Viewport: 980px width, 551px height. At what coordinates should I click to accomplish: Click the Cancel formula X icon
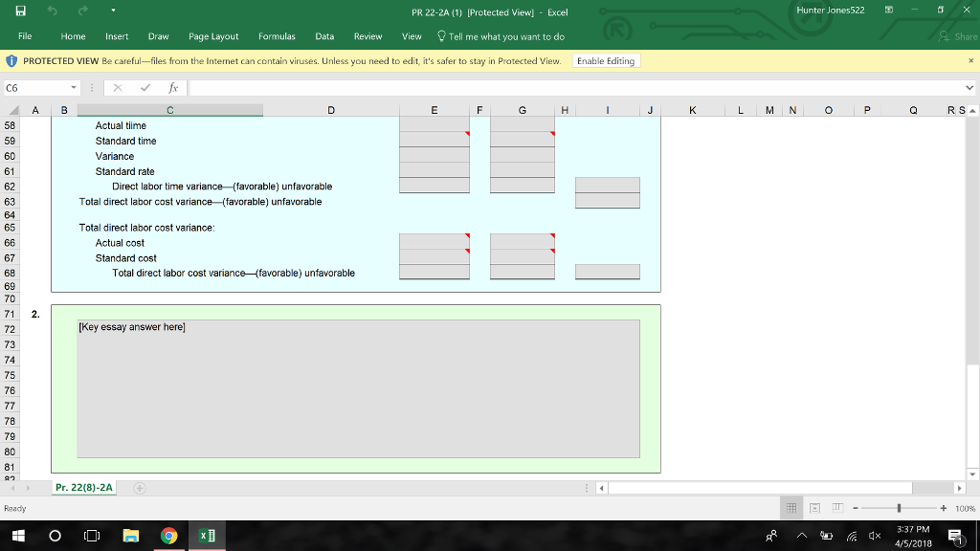pyautogui.click(x=118, y=88)
